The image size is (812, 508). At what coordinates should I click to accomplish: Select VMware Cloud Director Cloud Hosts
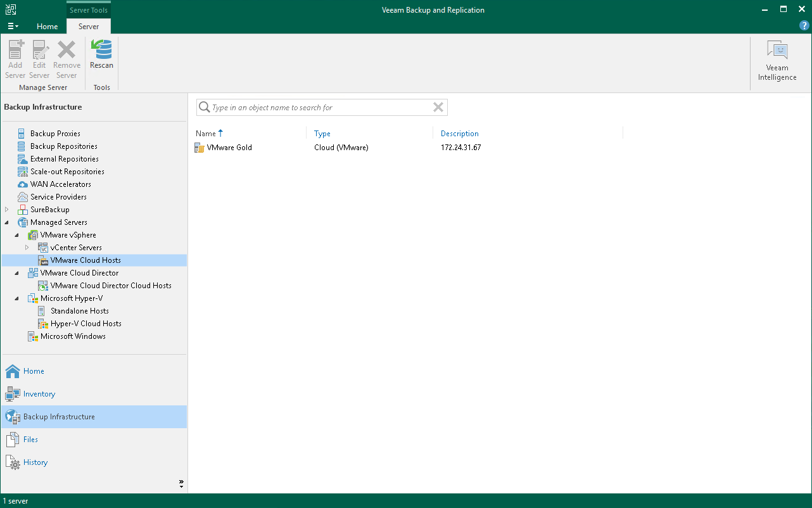click(x=111, y=286)
